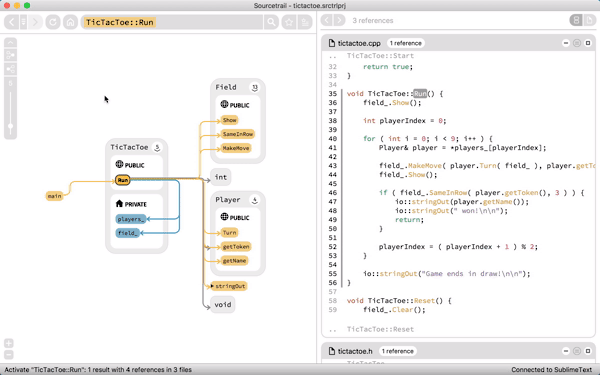Click the tictactoe.h 1 reference badge
600x375 pixels.
[x=398, y=351]
